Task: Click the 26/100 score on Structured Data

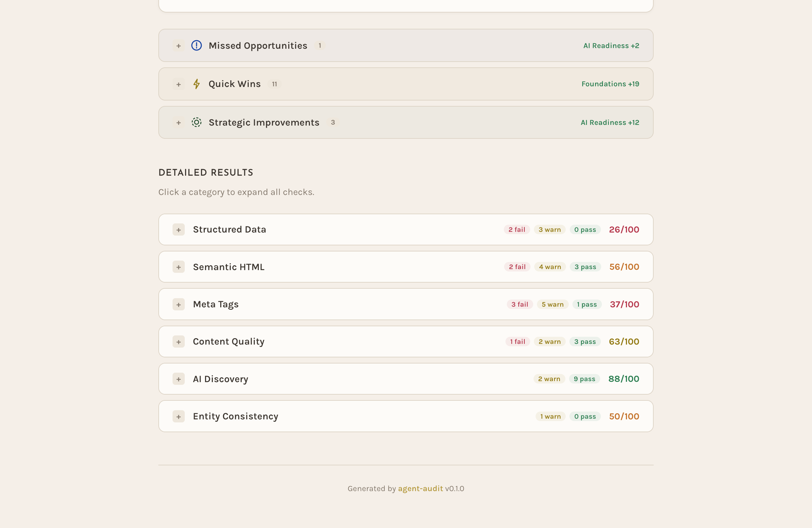Action: (624, 229)
